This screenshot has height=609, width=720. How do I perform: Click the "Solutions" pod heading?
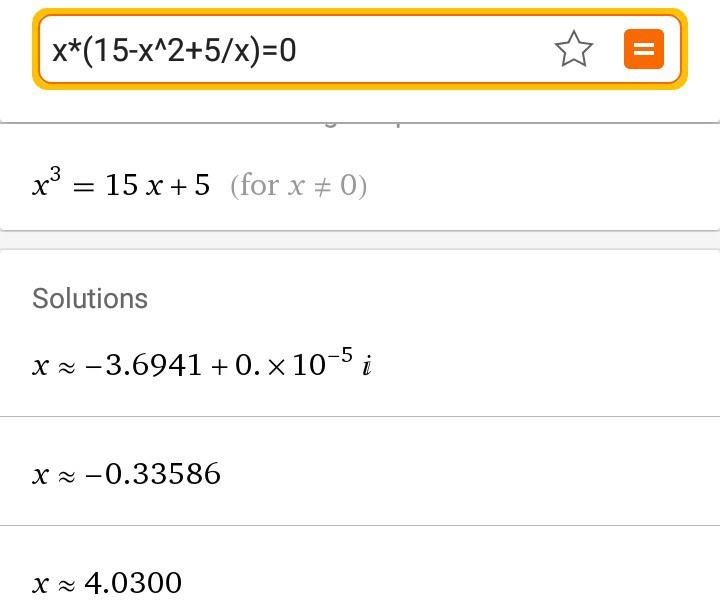tap(90, 298)
